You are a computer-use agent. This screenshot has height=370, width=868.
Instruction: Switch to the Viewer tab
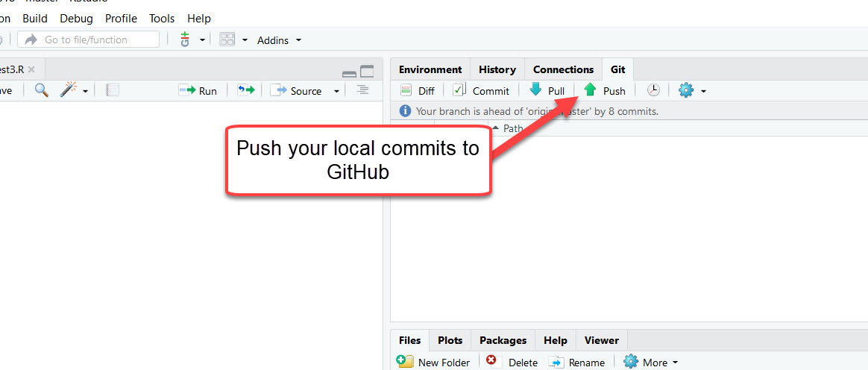[x=602, y=340]
